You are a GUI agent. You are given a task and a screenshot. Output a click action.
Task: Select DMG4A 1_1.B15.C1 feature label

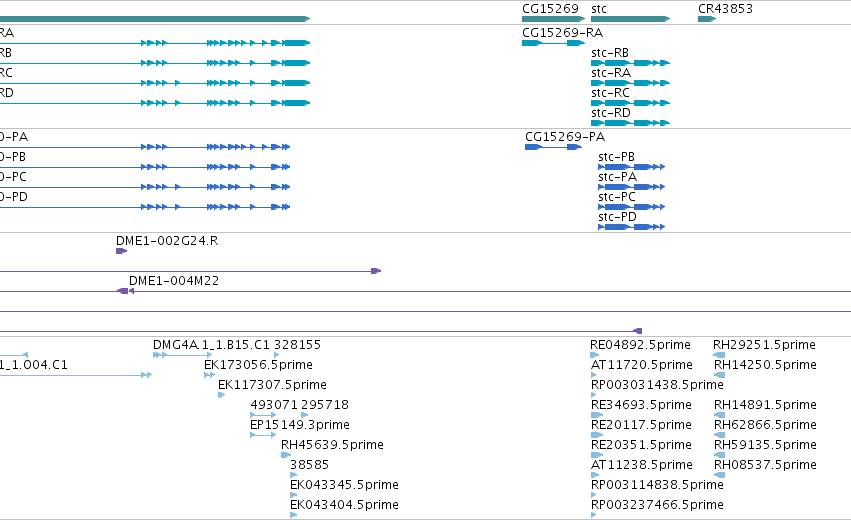tap(211, 345)
